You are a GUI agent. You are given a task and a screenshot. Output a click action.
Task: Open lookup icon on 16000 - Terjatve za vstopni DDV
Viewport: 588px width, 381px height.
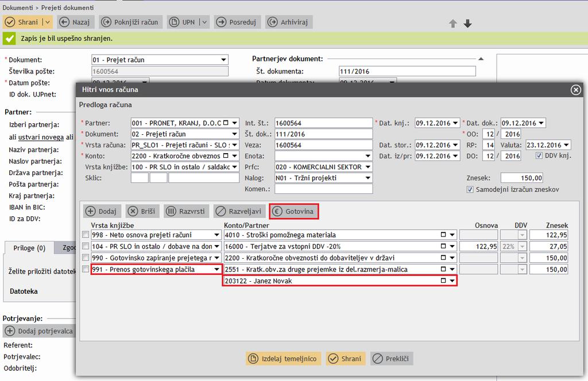pos(443,246)
